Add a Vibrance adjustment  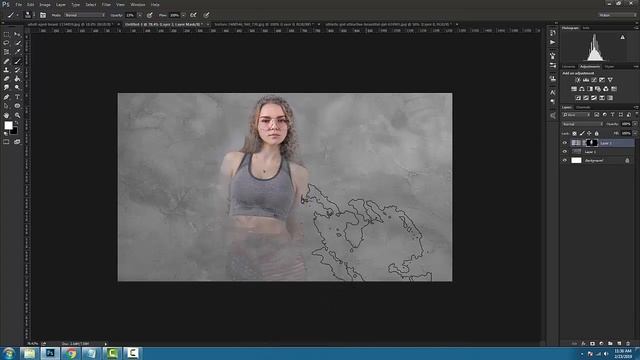coord(610,80)
